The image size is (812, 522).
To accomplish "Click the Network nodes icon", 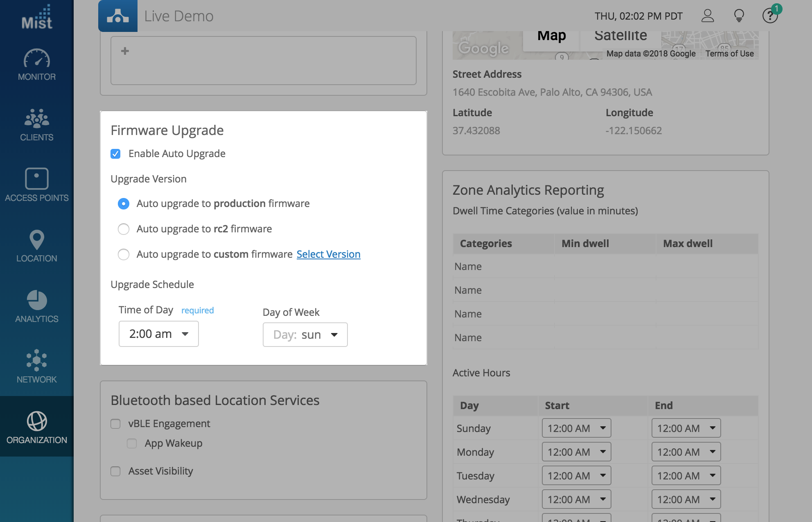I will [36, 360].
